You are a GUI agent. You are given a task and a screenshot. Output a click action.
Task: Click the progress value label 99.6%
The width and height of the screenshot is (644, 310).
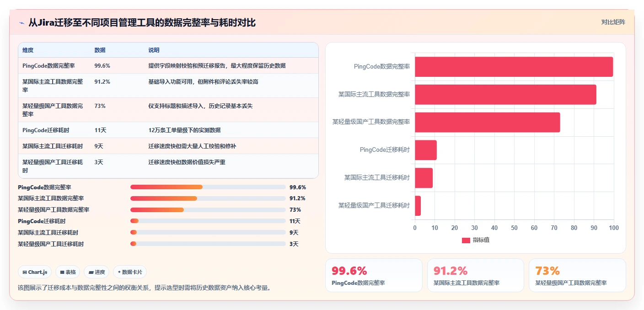click(x=297, y=187)
